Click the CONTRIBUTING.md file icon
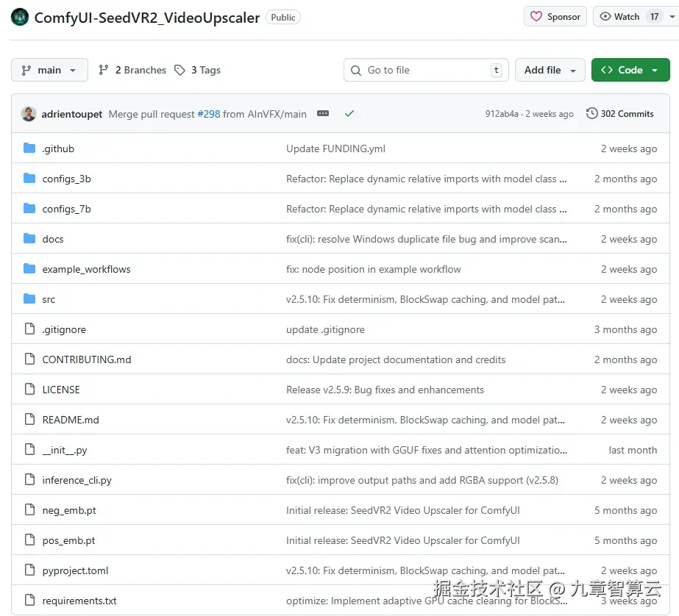 point(29,359)
